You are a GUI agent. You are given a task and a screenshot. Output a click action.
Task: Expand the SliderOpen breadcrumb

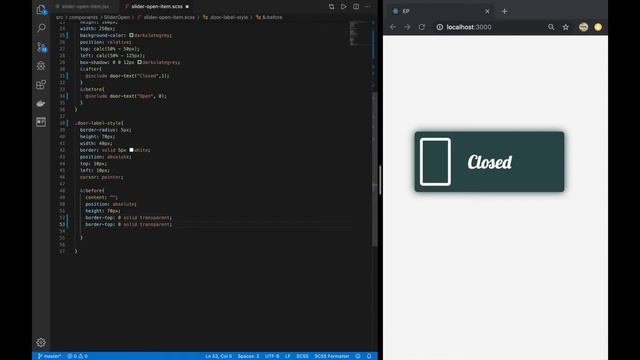coord(117,18)
